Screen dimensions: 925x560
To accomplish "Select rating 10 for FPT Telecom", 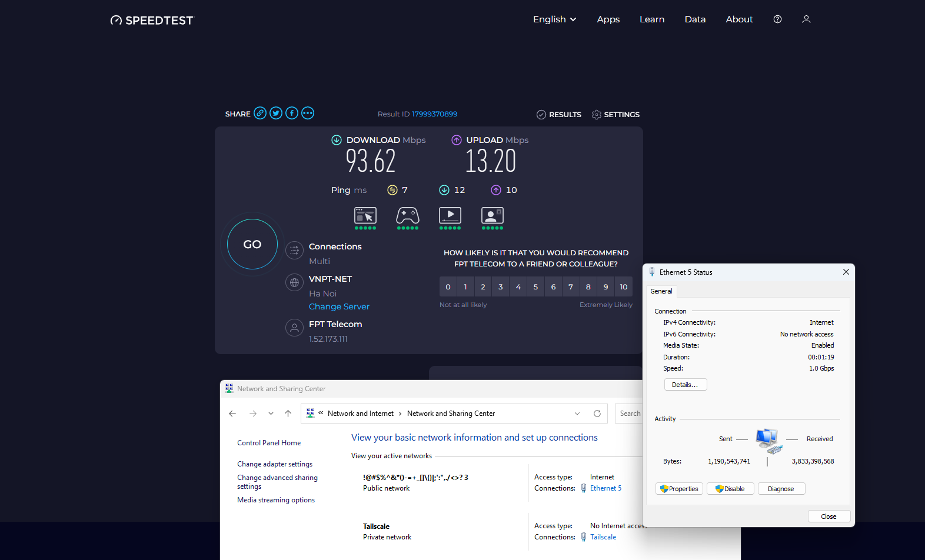I will point(624,287).
